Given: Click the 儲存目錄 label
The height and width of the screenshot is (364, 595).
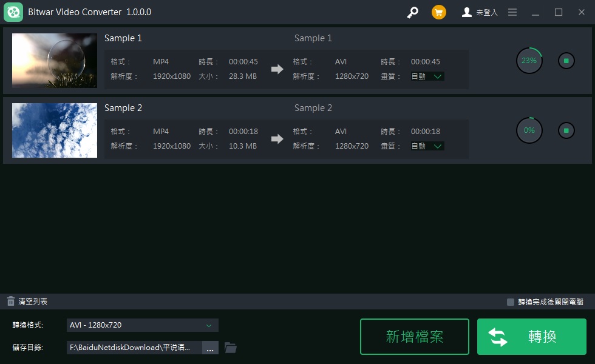Looking at the screenshot, I should [x=28, y=348].
